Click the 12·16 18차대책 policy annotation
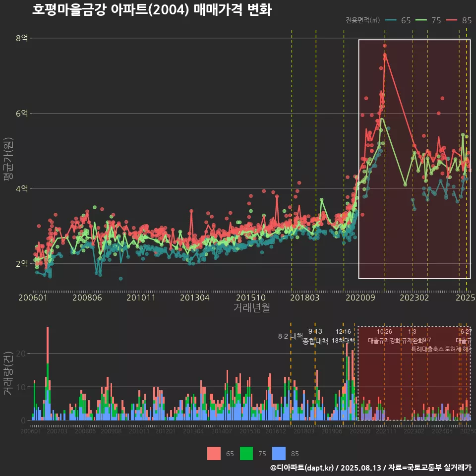Screen dimensions: 476x476 click(343, 336)
